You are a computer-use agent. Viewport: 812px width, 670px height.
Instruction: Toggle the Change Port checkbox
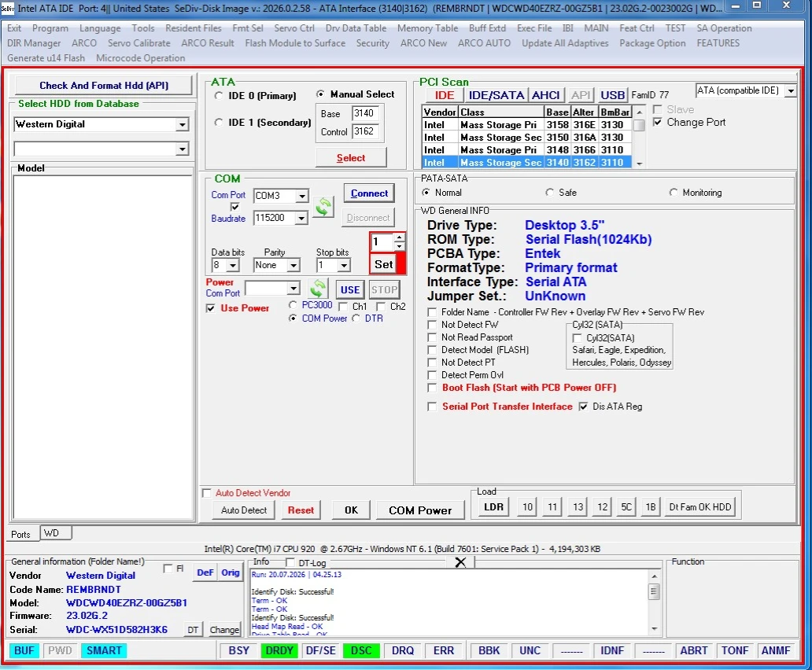[658, 123]
